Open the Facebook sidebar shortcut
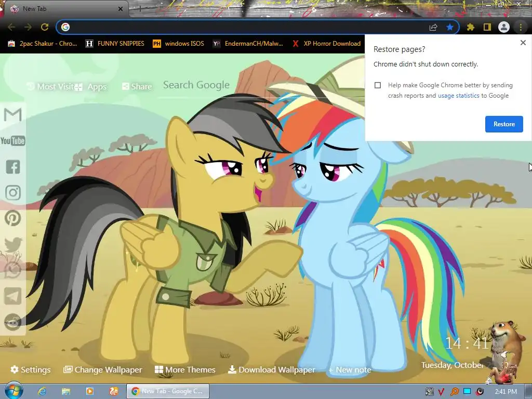The height and width of the screenshot is (399, 532). (x=13, y=167)
